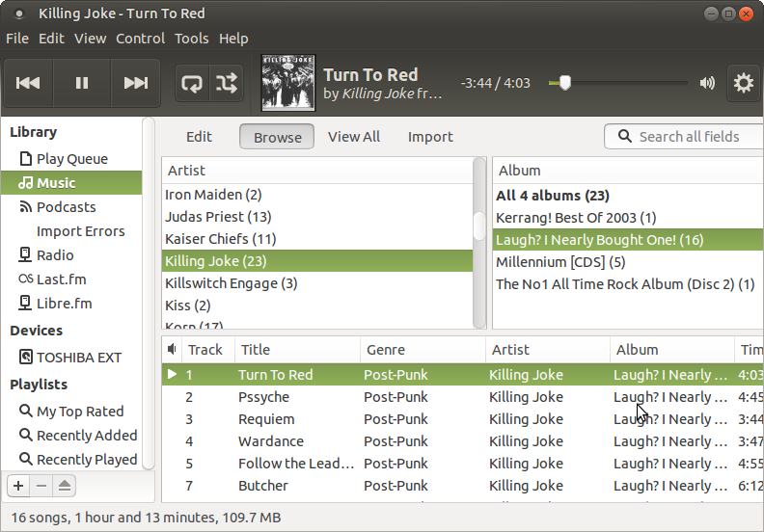Select Kiss (2) artist

[317, 306]
